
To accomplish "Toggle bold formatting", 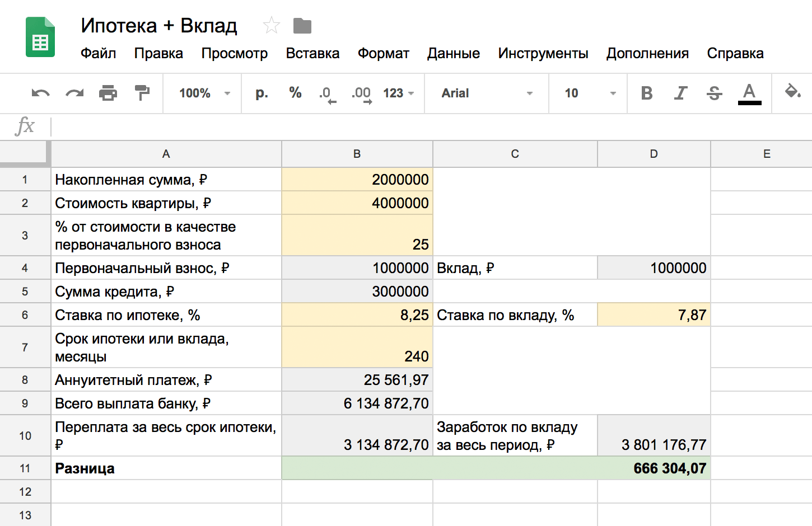I will tap(647, 93).
